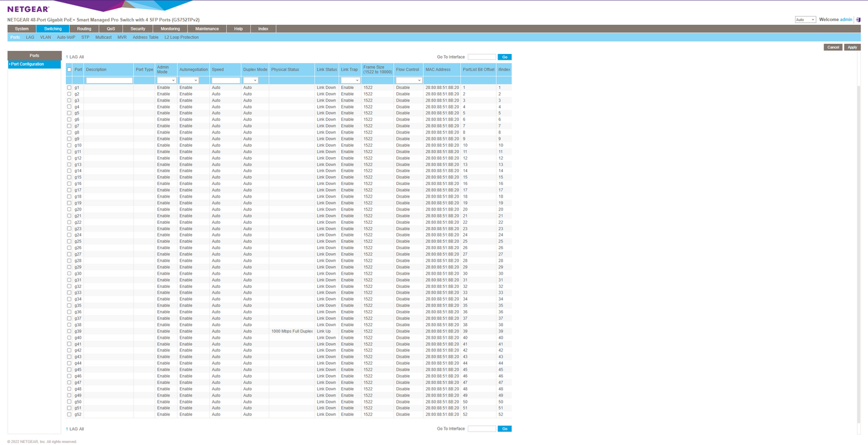Expand the Autonegotiation dropdown

[189, 81]
